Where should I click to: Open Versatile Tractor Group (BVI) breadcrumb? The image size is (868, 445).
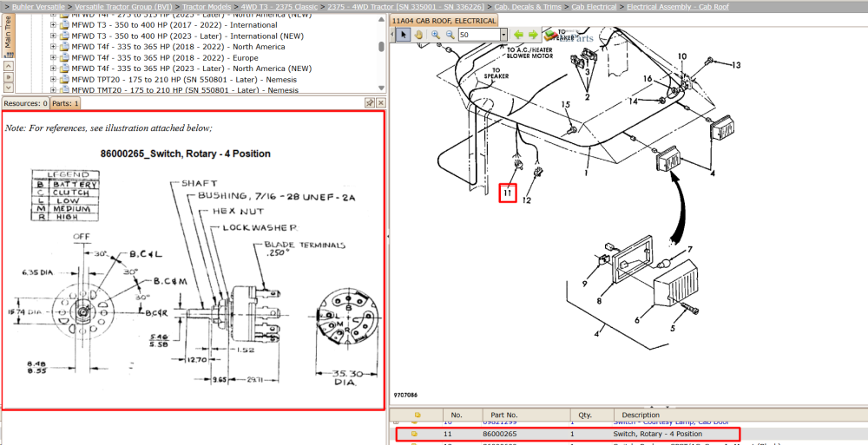click(x=124, y=7)
